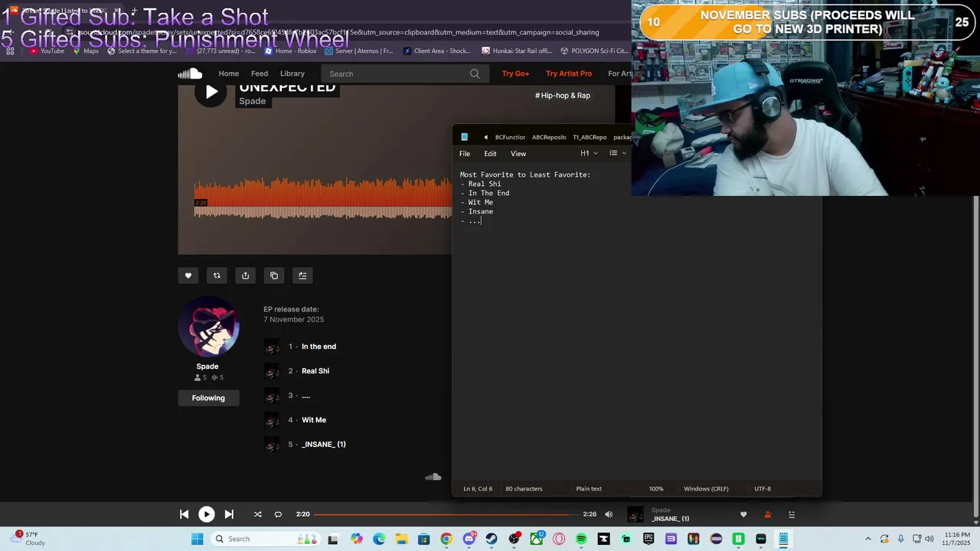Screen dimensions: 980x551
Task: Open Edit menu in Notepad
Action: (490, 154)
